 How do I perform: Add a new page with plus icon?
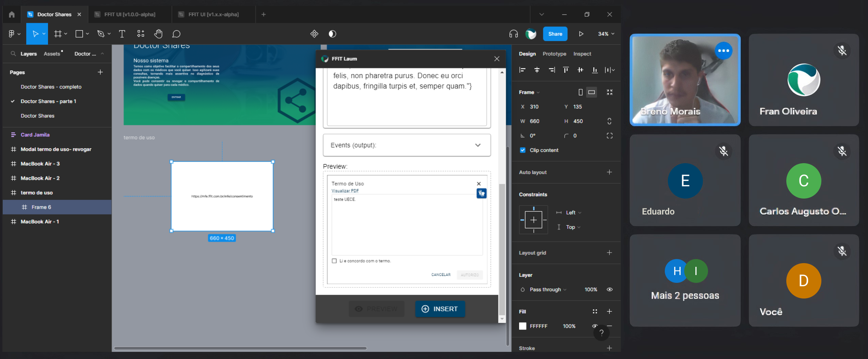coord(100,72)
